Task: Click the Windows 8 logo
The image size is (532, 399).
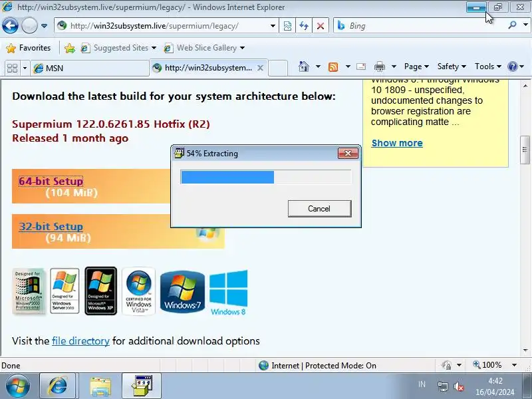Action: point(228,293)
